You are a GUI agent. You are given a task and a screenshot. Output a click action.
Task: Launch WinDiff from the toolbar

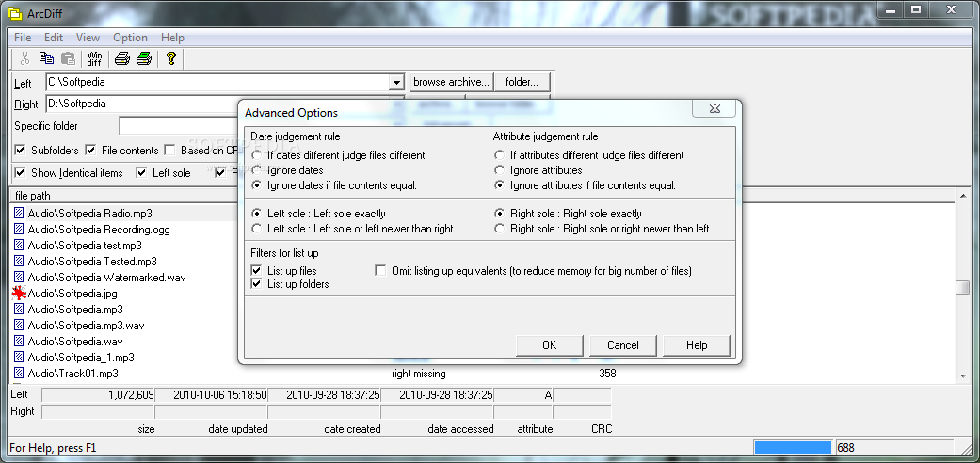[x=94, y=58]
